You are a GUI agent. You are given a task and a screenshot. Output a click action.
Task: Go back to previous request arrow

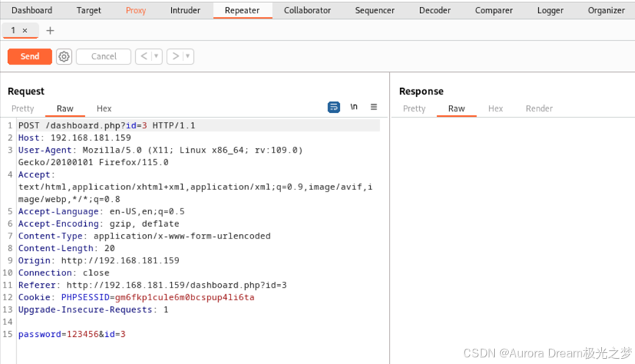[x=144, y=57]
